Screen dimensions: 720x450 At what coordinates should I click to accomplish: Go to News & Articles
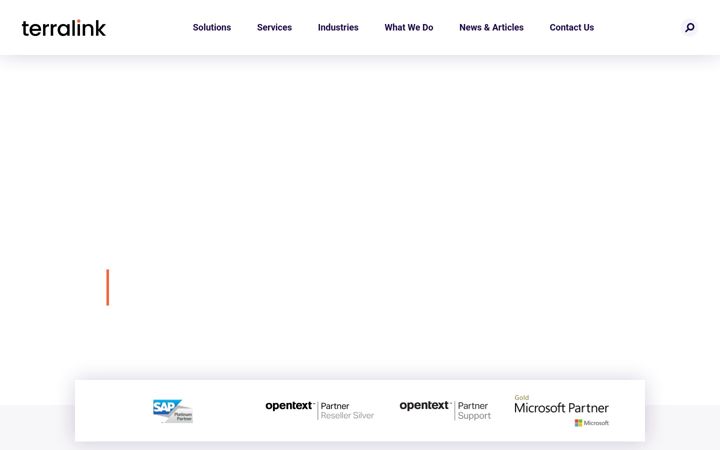tap(491, 28)
